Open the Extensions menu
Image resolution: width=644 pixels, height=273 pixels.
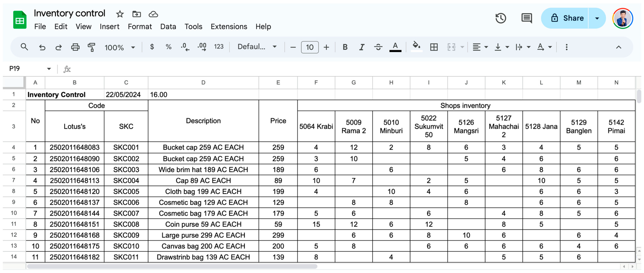(228, 27)
